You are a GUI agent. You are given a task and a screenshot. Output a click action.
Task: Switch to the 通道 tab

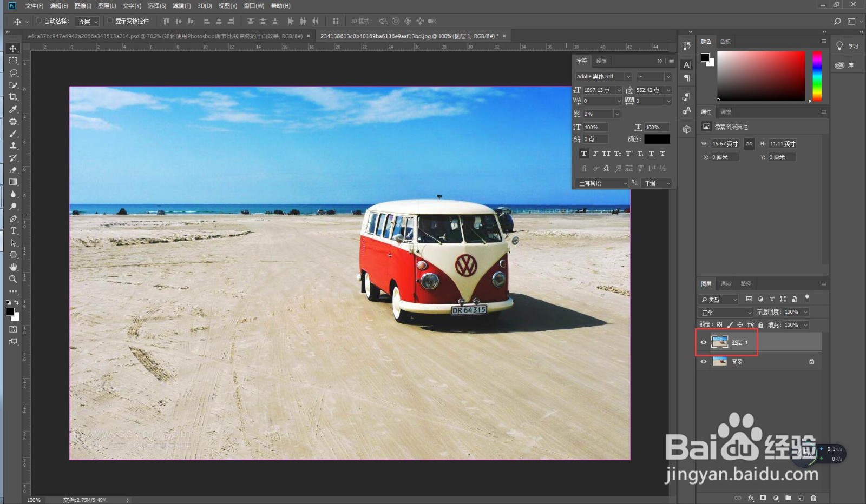(726, 284)
